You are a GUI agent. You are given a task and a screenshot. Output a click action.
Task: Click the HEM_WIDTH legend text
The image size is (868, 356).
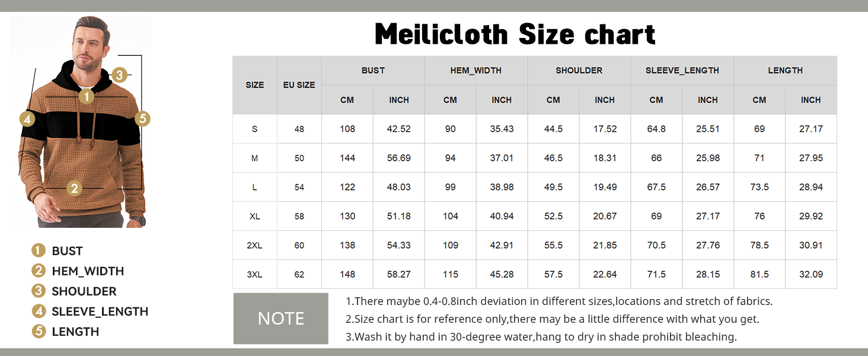point(88,271)
